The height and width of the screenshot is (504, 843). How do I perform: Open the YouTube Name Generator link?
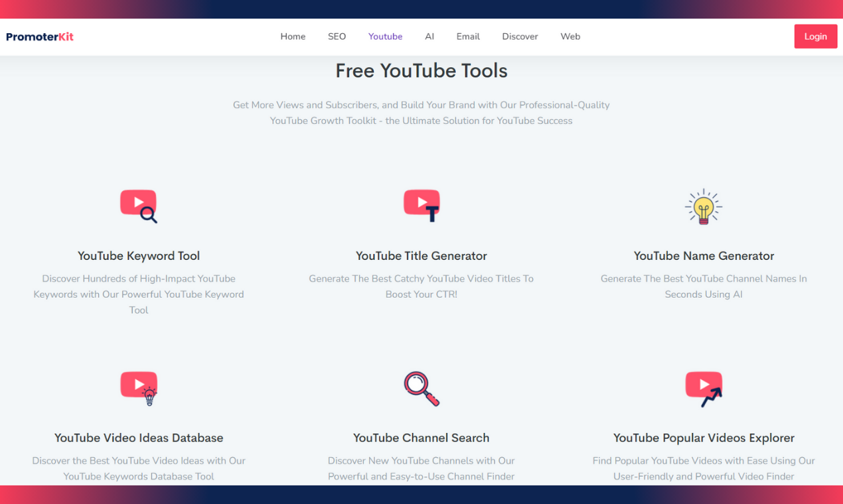point(704,256)
